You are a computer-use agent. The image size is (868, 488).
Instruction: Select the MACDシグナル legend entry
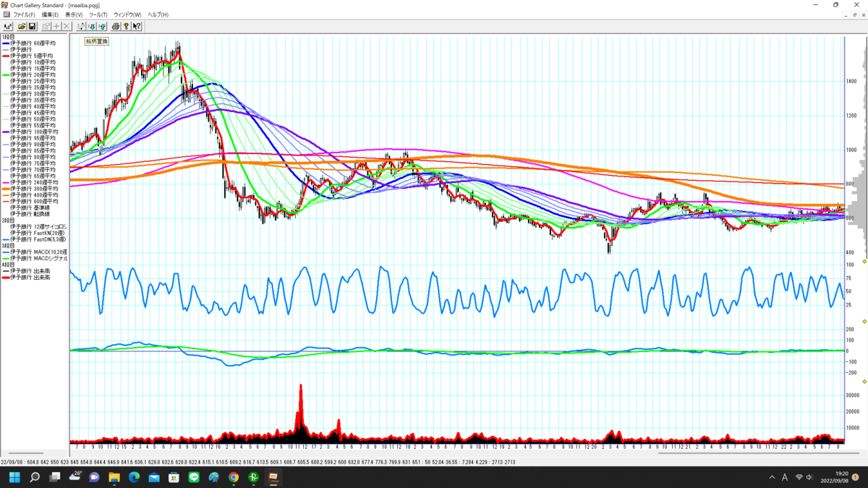(38, 258)
